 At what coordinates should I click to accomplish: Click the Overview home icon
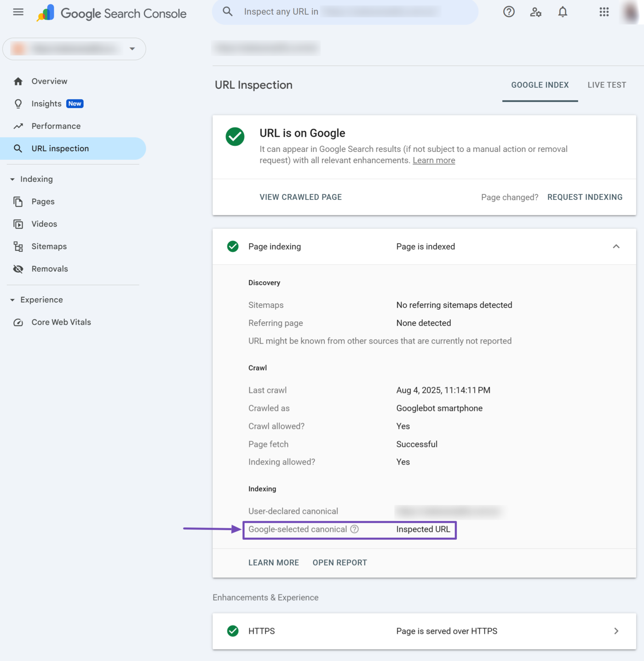point(18,81)
